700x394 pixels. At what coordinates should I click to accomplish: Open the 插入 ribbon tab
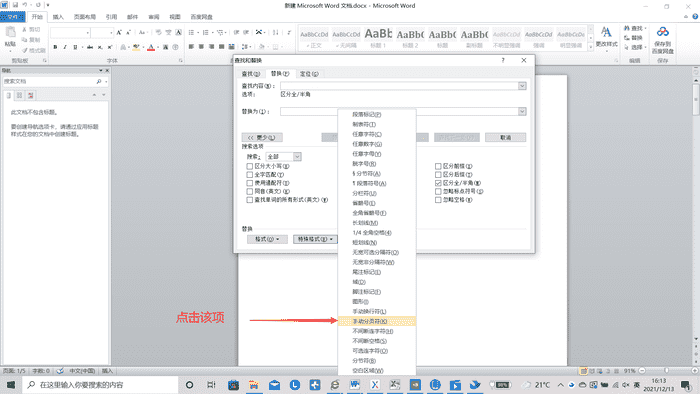tap(58, 17)
